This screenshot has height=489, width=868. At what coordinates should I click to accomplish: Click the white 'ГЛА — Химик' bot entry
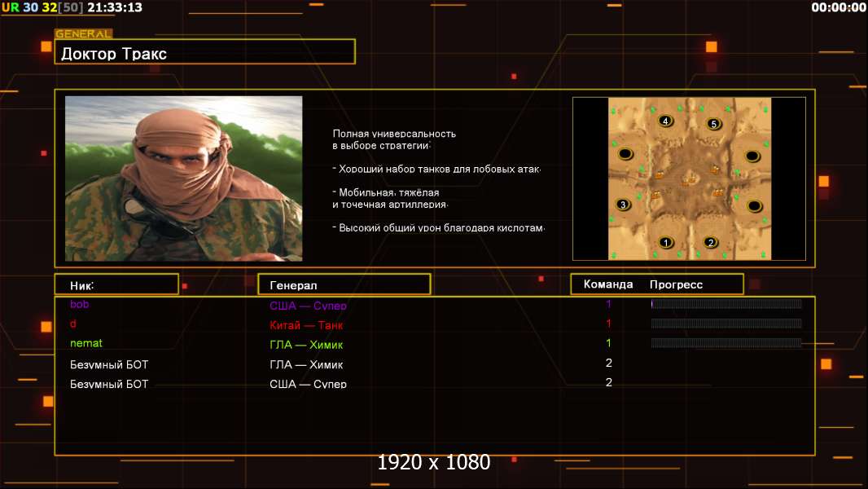tap(306, 364)
